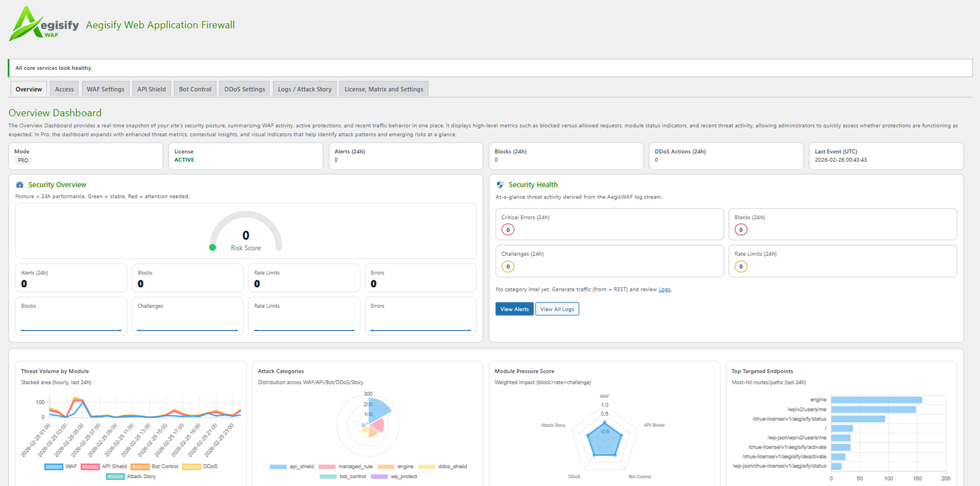Screen dimensions: 980x486
Task: Open the DDoS Settings tab
Action: coord(244,89)
